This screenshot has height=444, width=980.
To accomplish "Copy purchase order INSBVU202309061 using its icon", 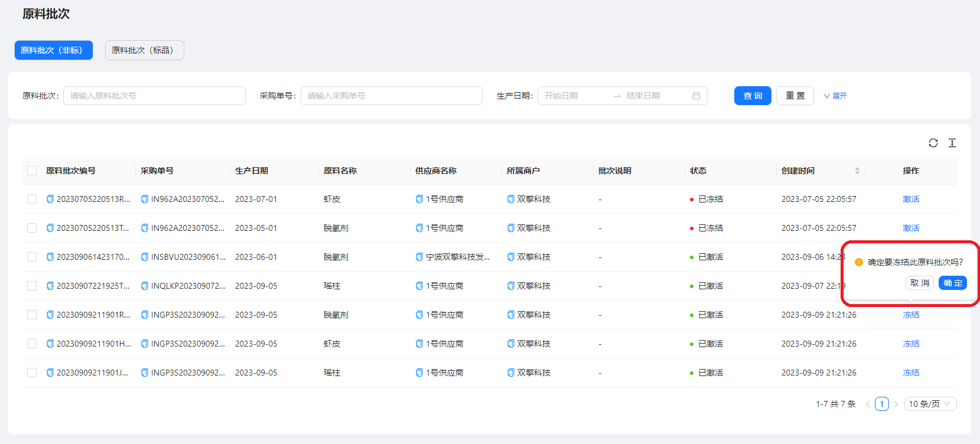I will tap(145, 257).
